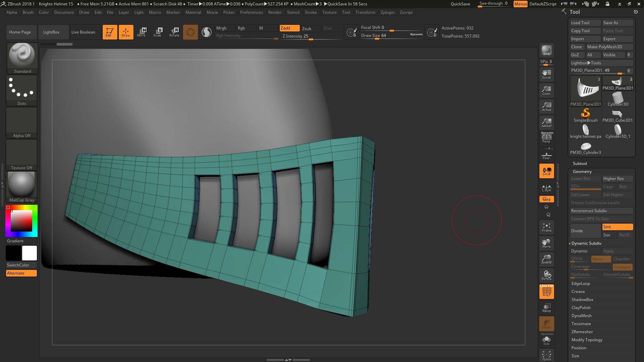
Task: Select the PM3D_Cylinder3 tool thumbnail
Action: click(x=585, y=148)
